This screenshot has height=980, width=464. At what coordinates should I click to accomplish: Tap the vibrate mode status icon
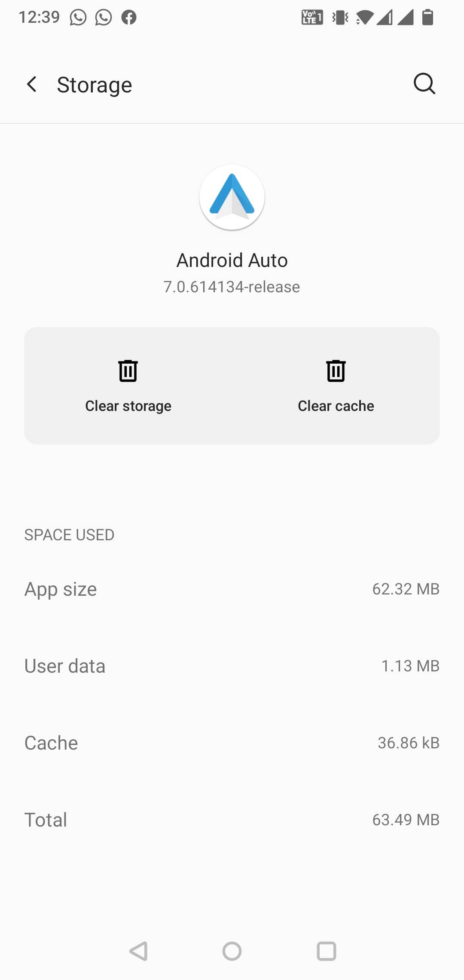(x=340, y=18)
